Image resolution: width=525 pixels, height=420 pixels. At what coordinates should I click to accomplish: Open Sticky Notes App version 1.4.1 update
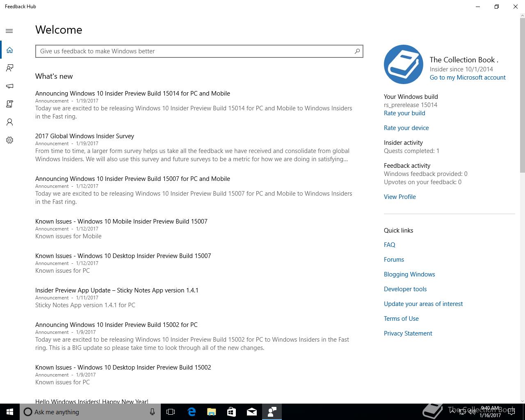(117, 290)
